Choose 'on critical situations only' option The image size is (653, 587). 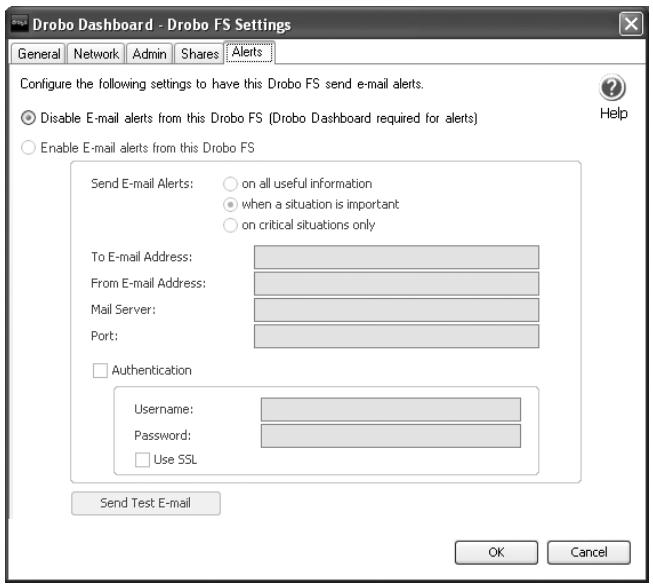(230, 225)
